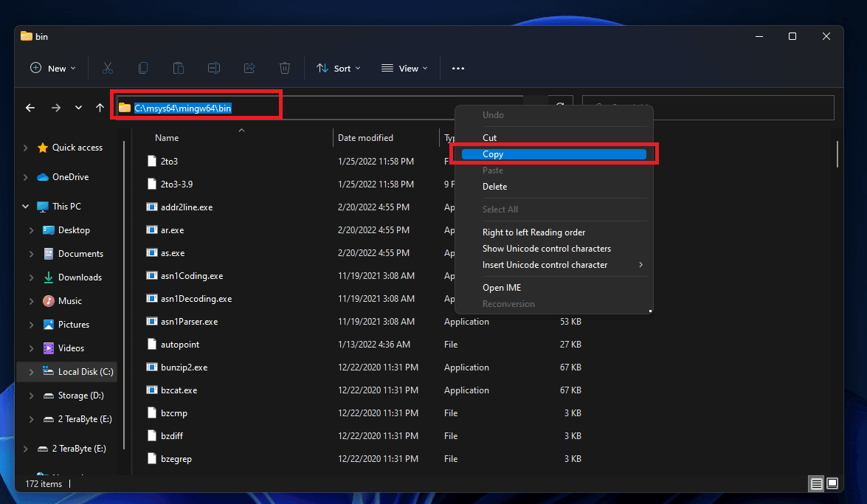Image resolution: width=867 pixels, height=504 pixels.
Task: Open recent locations dropdown arrow
Action: pyautogui.click(x=78, y=108)
